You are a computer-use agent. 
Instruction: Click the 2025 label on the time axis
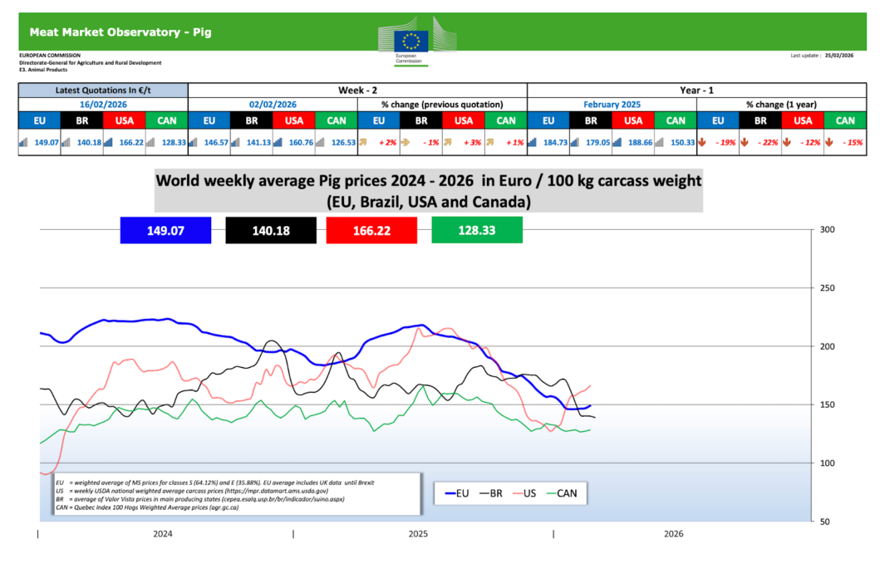(418, 534)
